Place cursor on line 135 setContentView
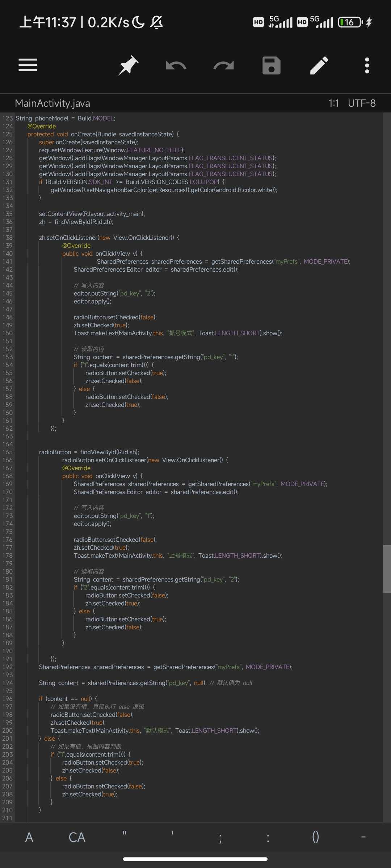Viewport: 391px width, 868px height. pyautogui.click(x=92, y=214)
